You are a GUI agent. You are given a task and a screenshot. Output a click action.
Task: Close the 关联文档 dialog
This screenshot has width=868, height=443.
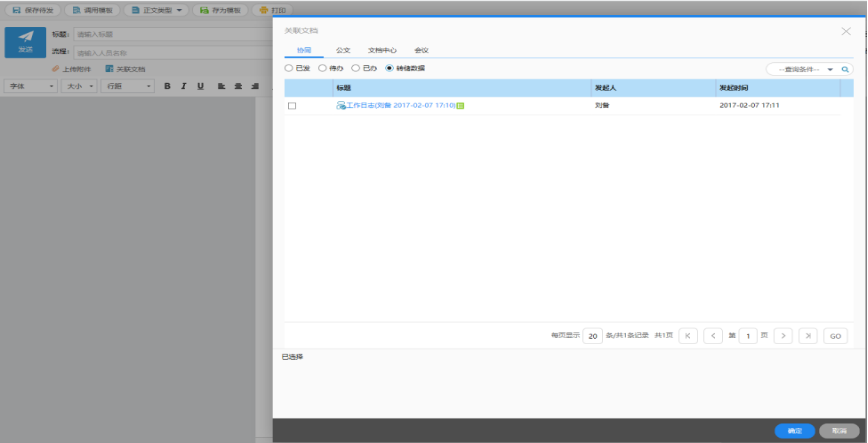point(846,32)
